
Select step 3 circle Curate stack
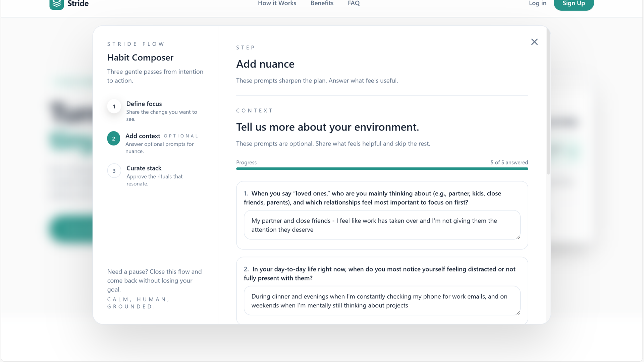coord(114,171)
